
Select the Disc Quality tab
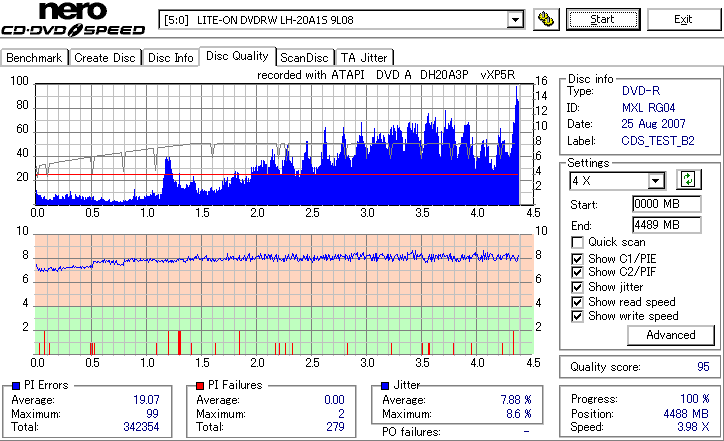tap(237, 56)
